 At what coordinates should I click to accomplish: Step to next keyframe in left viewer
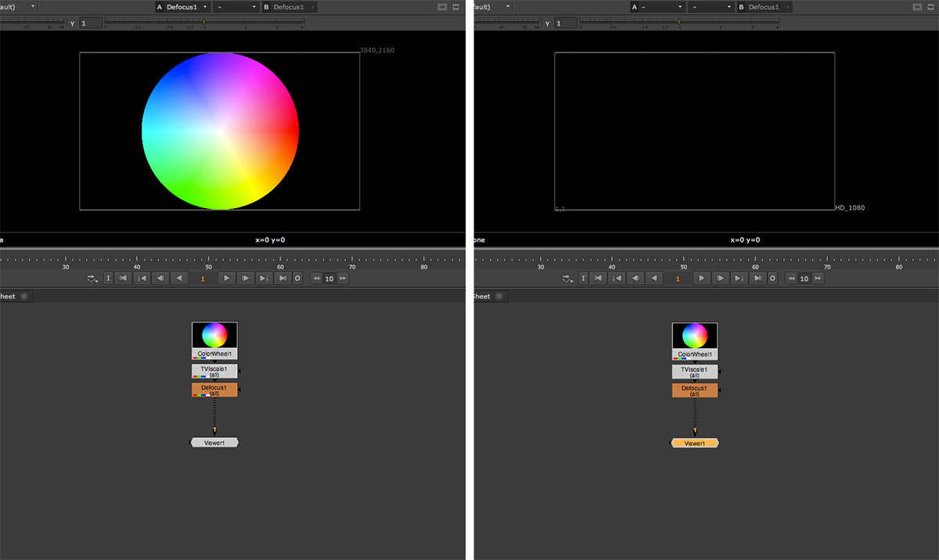[x=264, y=278]
